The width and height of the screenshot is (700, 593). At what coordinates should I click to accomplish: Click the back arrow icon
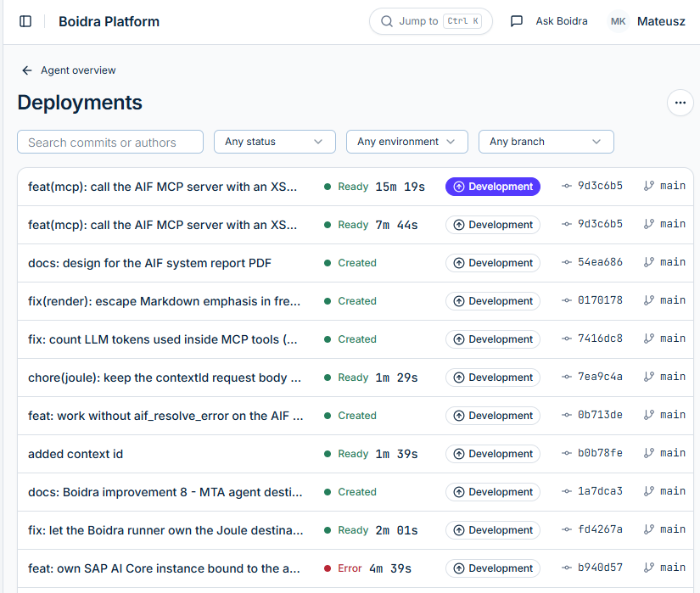coord(27,70)
